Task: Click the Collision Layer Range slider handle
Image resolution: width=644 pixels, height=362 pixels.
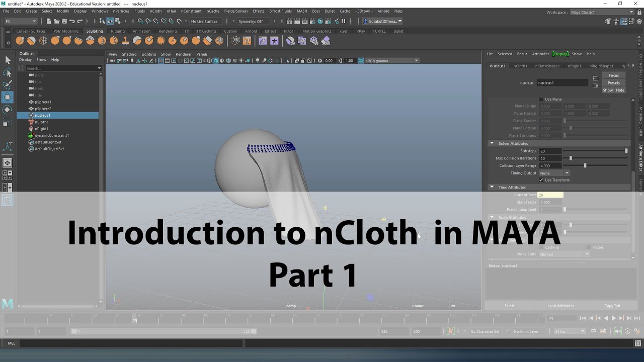Action: click(x=585, y=165)
